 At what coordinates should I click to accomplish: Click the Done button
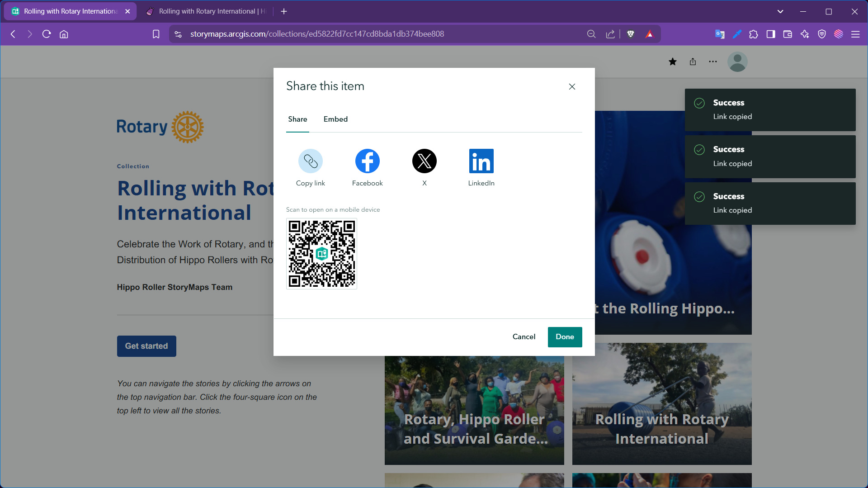(565, 337)
